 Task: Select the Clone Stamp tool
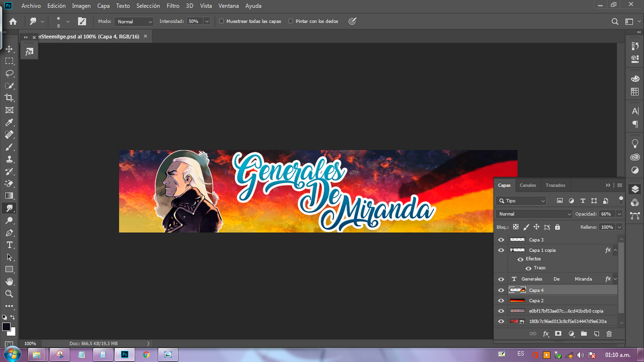(9, 159)
